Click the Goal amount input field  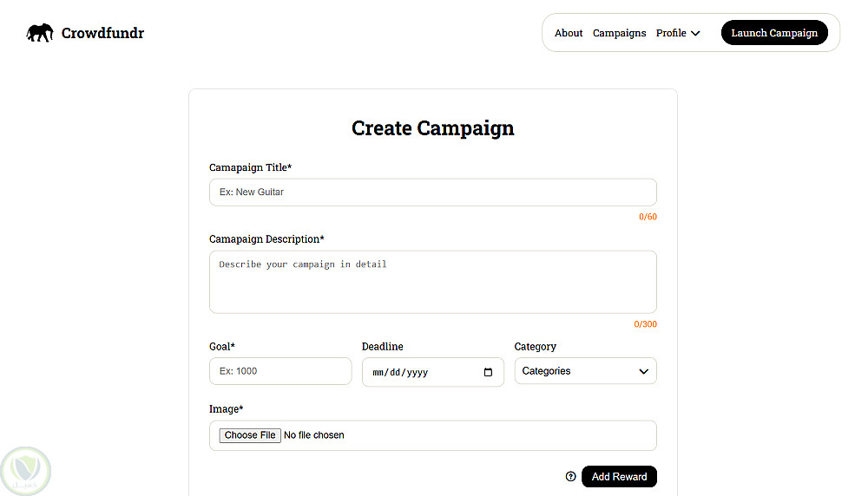tap(280, 371)
